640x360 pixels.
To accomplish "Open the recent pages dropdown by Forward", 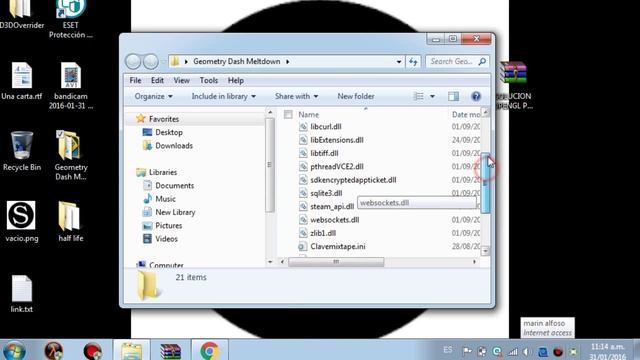I will click(x=163, y=62).
